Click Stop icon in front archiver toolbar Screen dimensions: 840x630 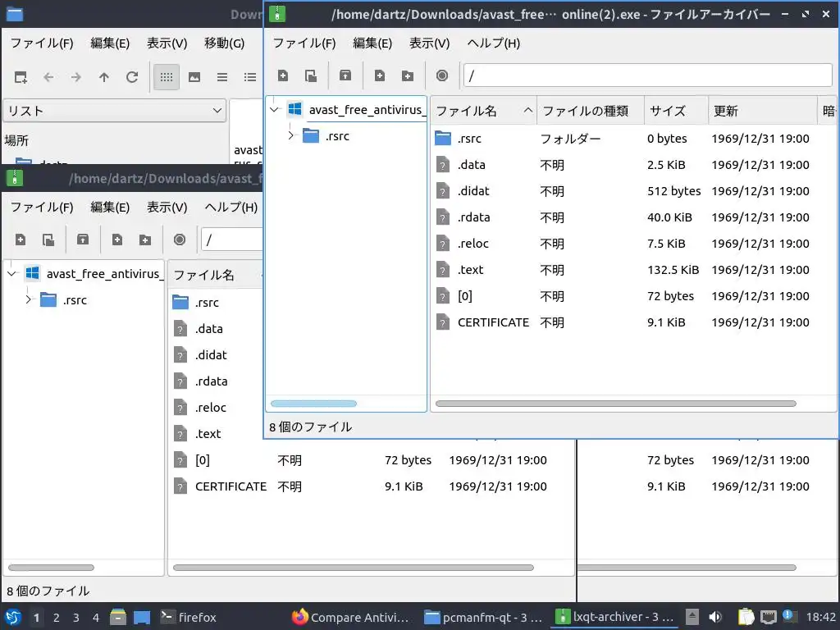tap(442, 76)
